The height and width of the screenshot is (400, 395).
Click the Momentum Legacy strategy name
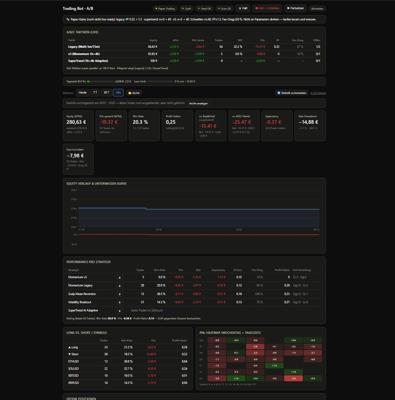(80, 286)
